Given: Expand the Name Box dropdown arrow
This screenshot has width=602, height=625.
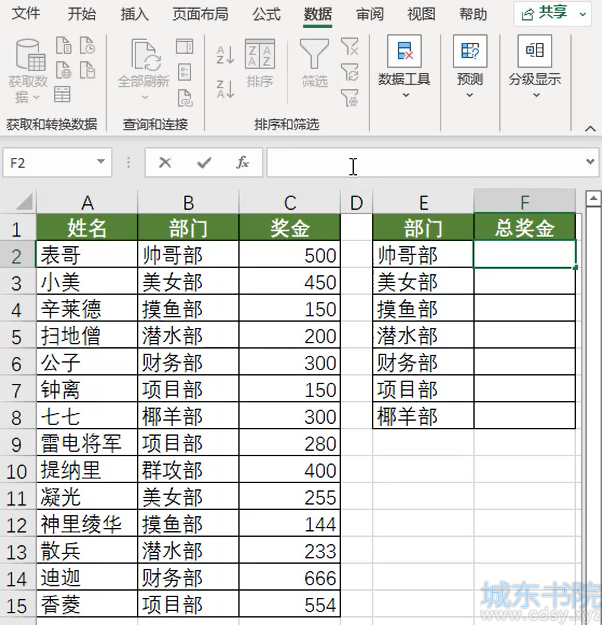Looking at the screenshot, I should [x=101, y=162].
